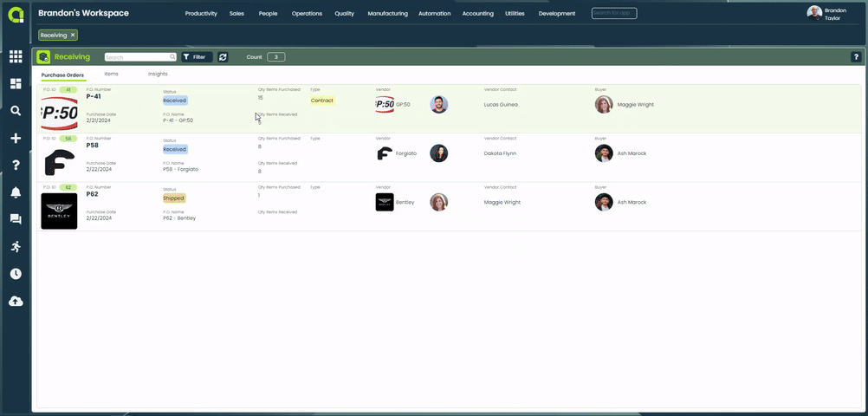Viewport: 868px width, 416px height.
Task: Open the Operations menu
Action: (307, 13)
